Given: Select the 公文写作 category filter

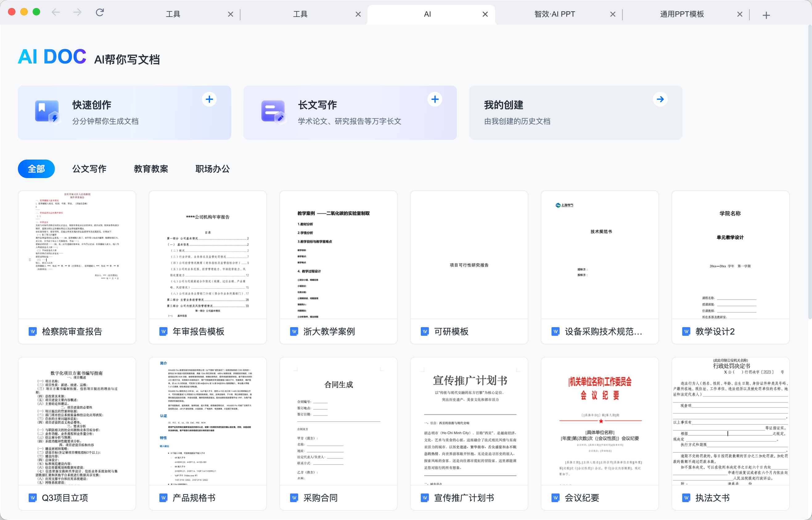Looking at the screenshot, I should click(x=89, y=169).
